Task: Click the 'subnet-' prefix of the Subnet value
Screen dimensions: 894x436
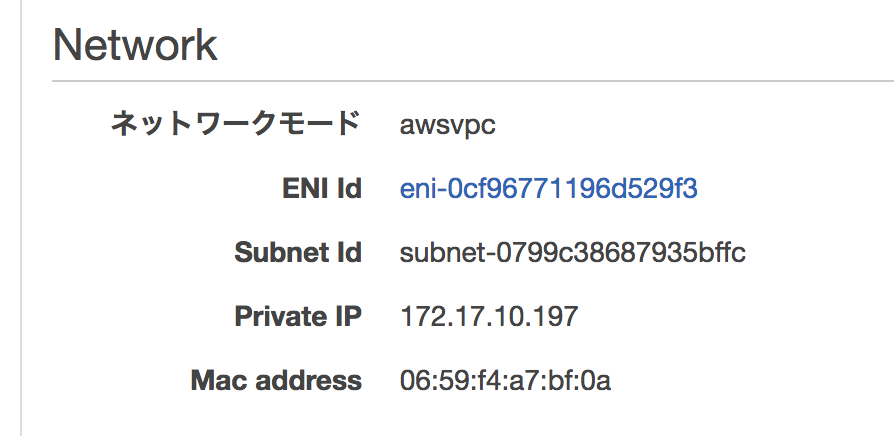Action: tap(448, 252)
